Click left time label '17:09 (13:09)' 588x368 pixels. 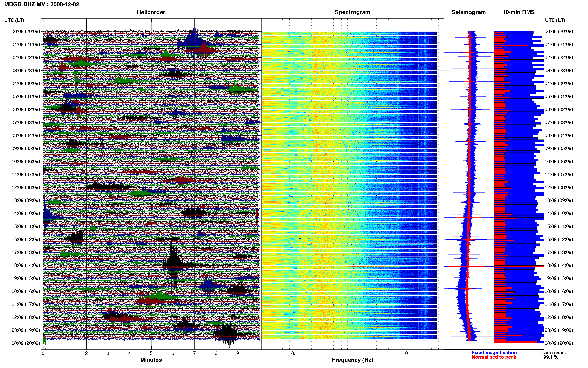[26, 252]
